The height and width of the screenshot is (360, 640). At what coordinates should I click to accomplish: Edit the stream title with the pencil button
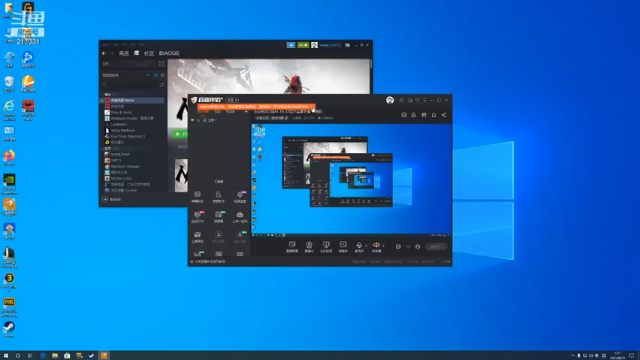click(286, 118)
